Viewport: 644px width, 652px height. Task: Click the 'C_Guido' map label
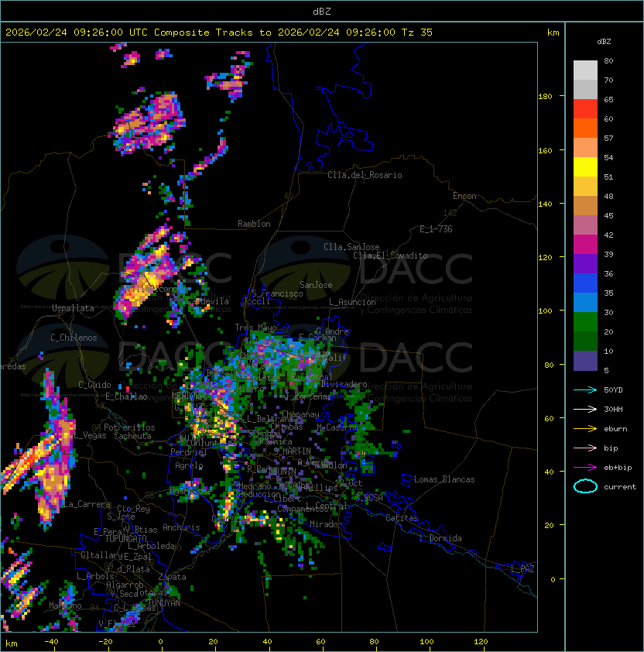(94, 385)
